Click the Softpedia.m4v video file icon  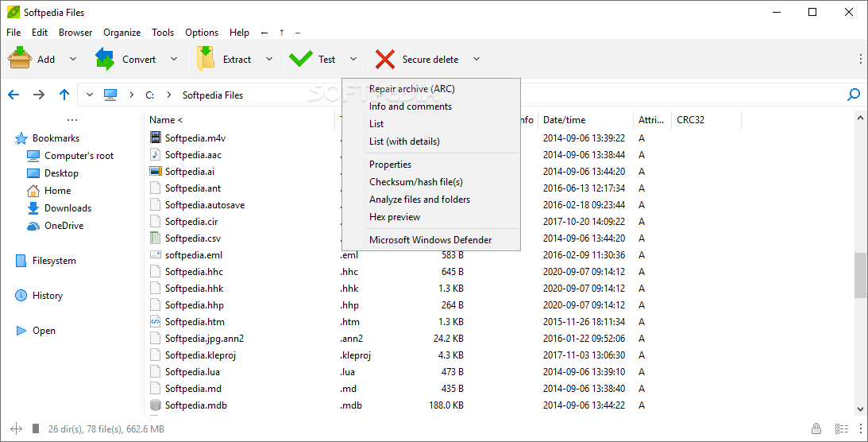(156, 138)
